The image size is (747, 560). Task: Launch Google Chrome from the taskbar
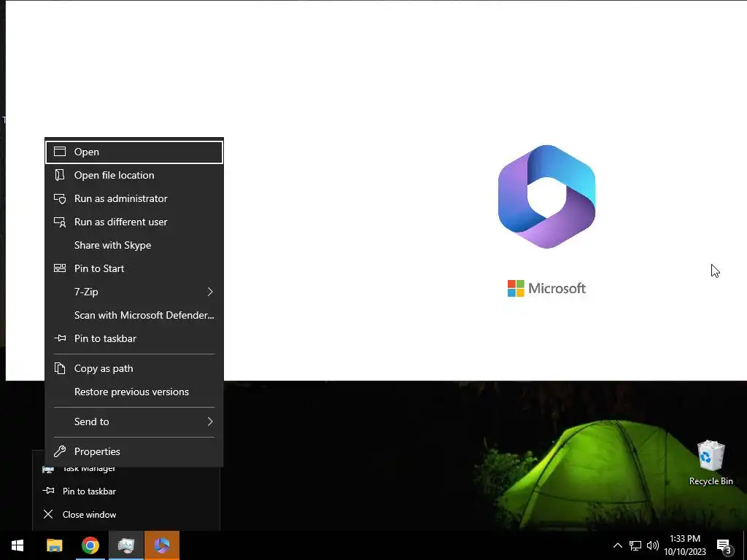[x=90, y=545]
